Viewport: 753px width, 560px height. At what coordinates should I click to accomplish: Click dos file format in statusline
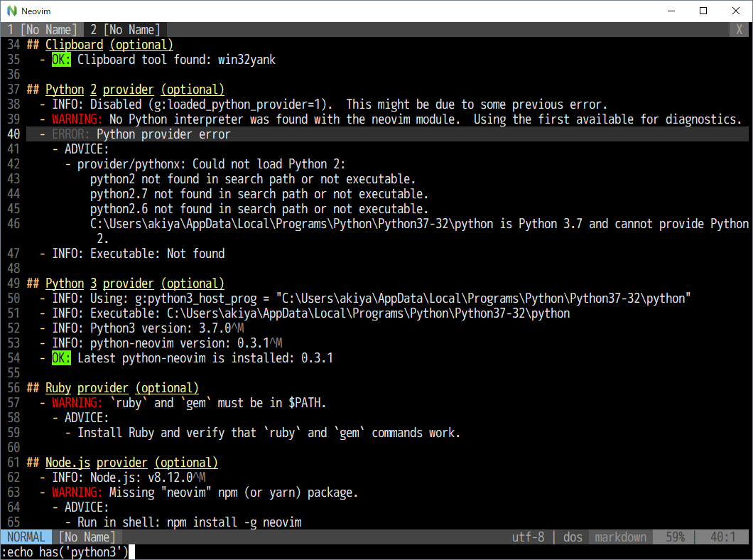[x=573, y=537]
